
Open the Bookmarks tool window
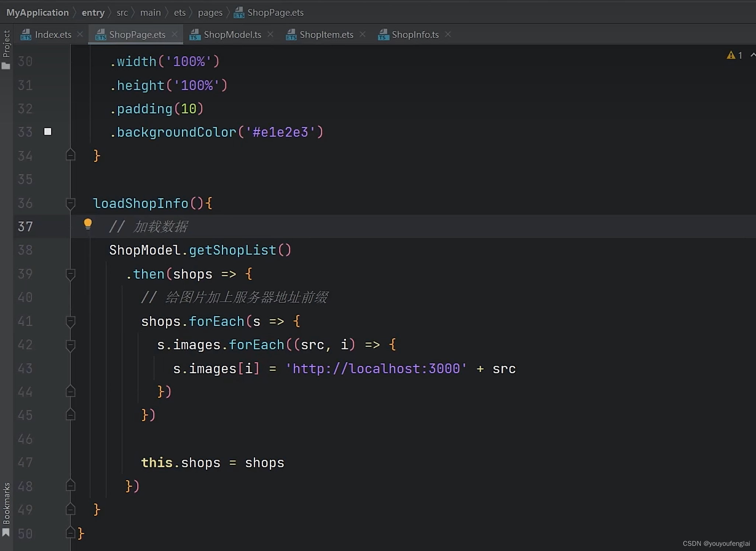[6, 509]
